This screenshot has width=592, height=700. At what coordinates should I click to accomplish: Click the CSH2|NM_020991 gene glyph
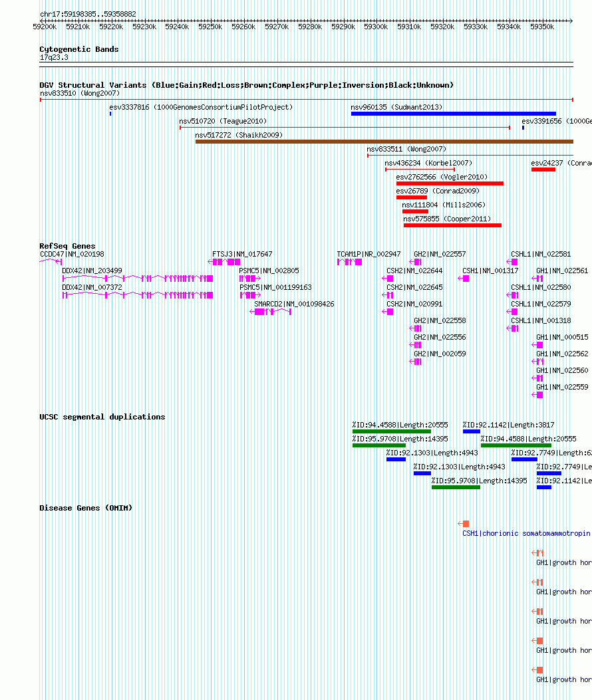point(388,312)
